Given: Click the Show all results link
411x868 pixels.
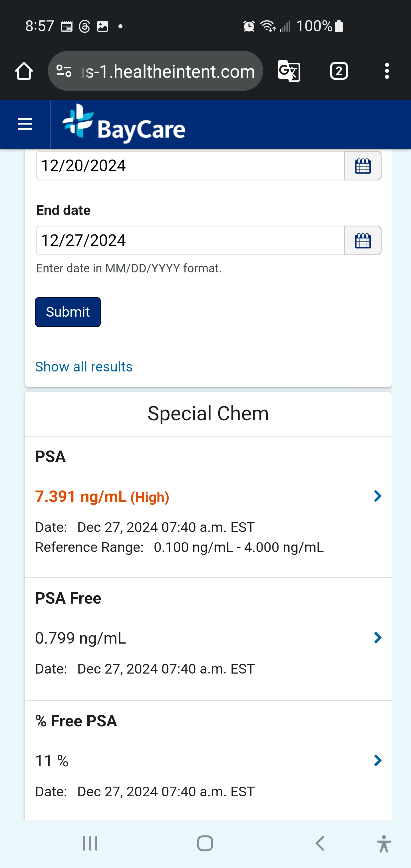Looking at the screenshot, I should click(x=84, y=367).
